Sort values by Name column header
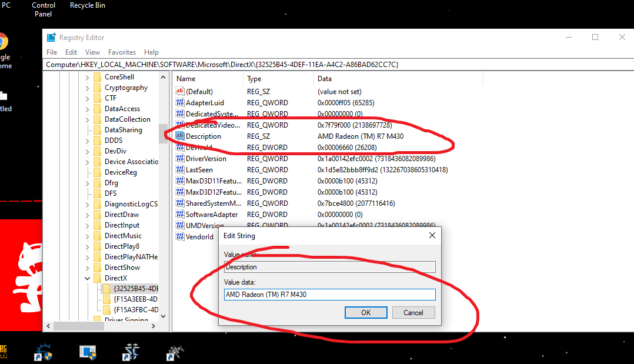 pos(208,79)
